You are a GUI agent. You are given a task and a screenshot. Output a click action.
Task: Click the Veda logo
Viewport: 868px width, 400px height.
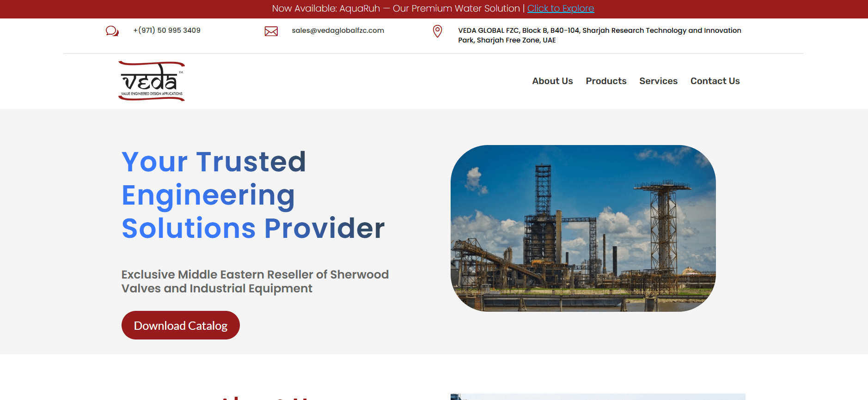pyautogui.click(x=152, y=81)
